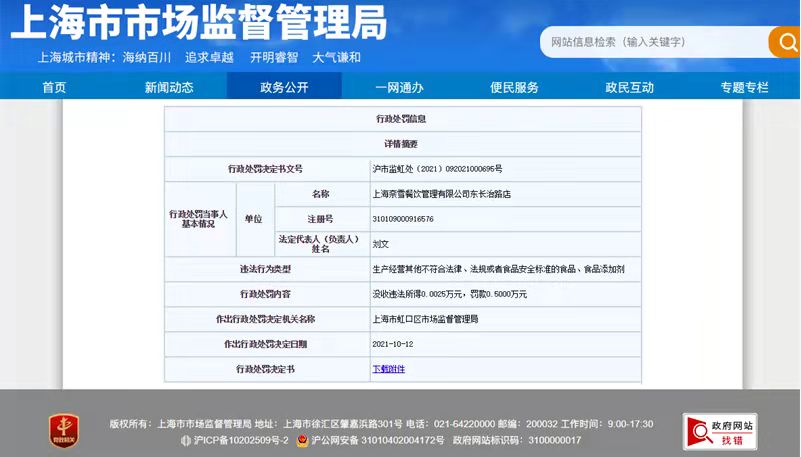Click the police badge icon beside 沪公网安备
This screenshot has height=457, width=801.
click(x=302, y=440)
